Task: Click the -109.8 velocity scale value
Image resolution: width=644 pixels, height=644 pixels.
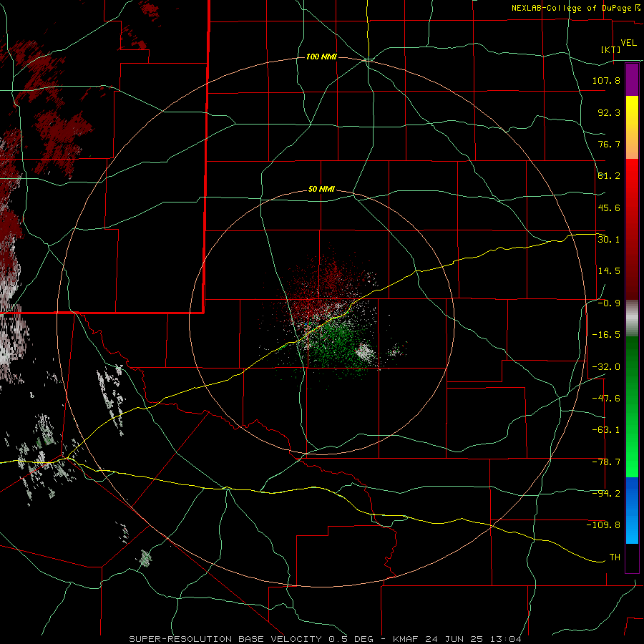Action: [603, 525]
